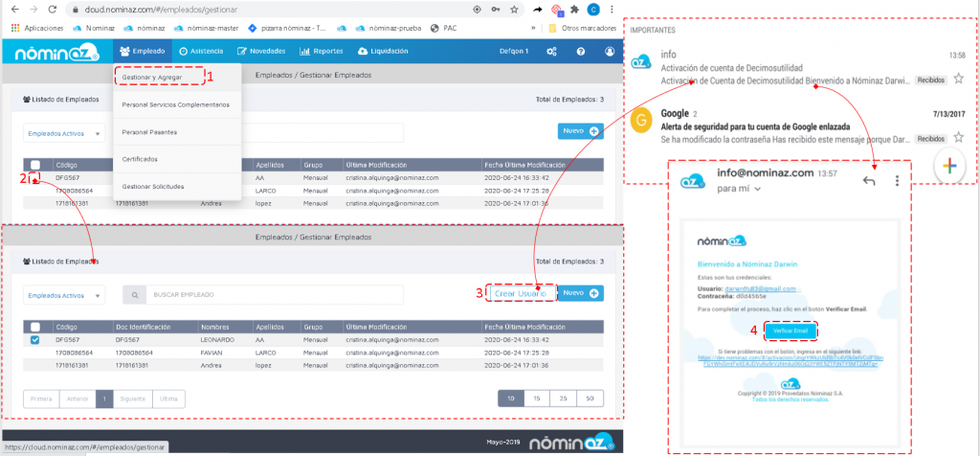Go to the Anterior page
980x456 pixels.
pyautogui.click(x=78, y=399)
